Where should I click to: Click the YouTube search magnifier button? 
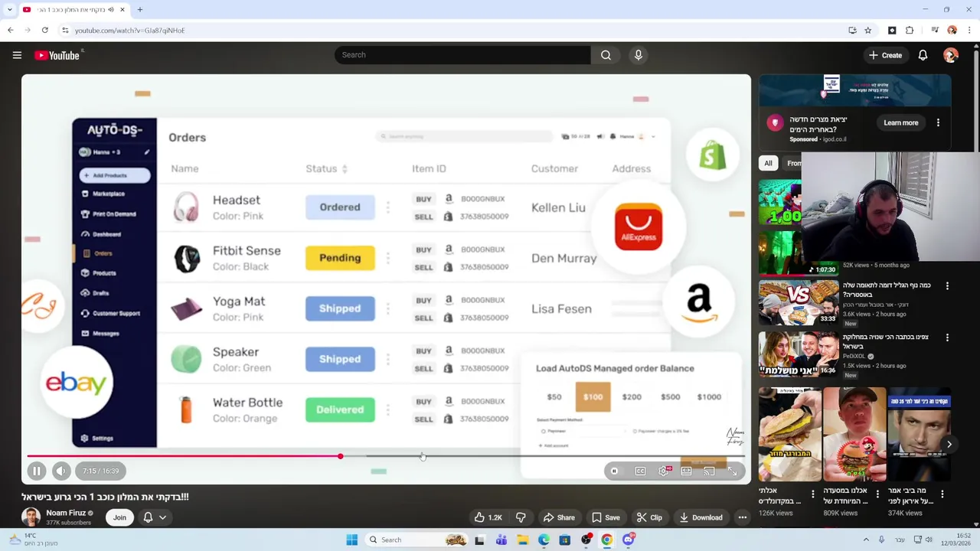606,55
